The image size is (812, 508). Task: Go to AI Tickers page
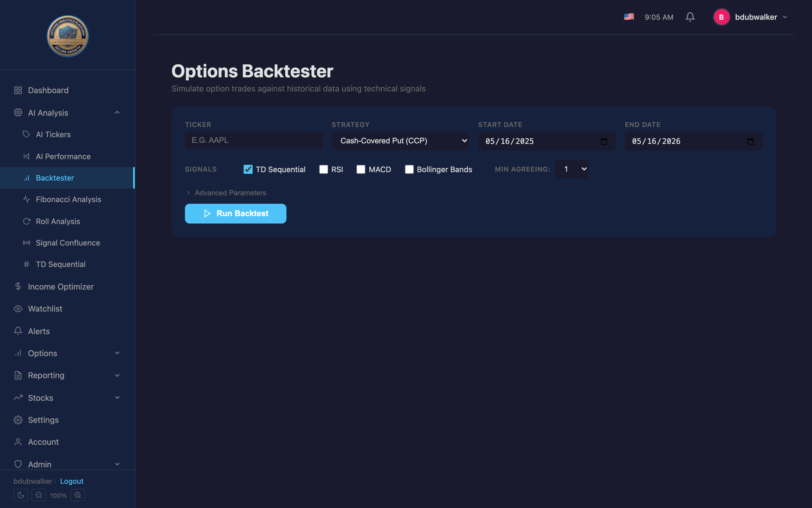pyautogui.click(x=67, y=134)
